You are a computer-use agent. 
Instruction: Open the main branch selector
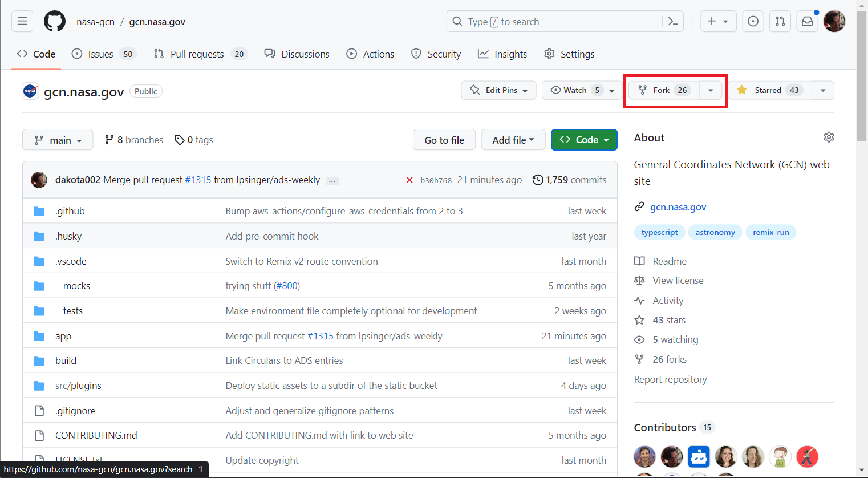[x=58, y=140]
